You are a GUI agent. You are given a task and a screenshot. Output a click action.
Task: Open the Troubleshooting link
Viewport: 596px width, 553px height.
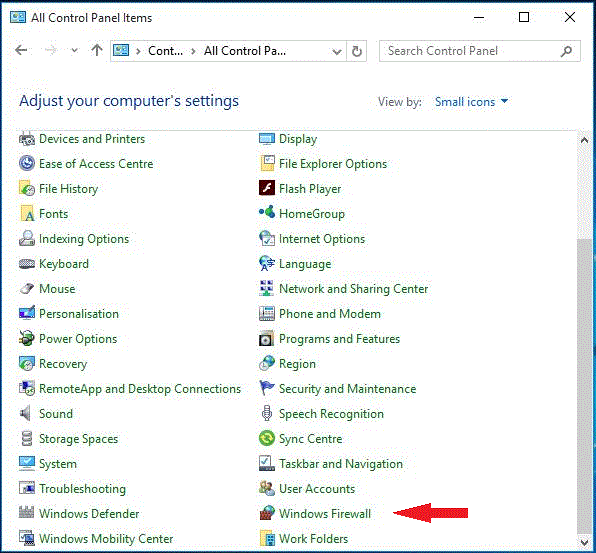click(x=82, y=489)
